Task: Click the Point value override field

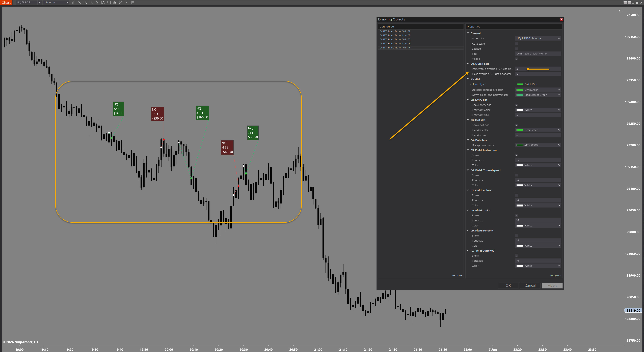Action: click(538, 69)
